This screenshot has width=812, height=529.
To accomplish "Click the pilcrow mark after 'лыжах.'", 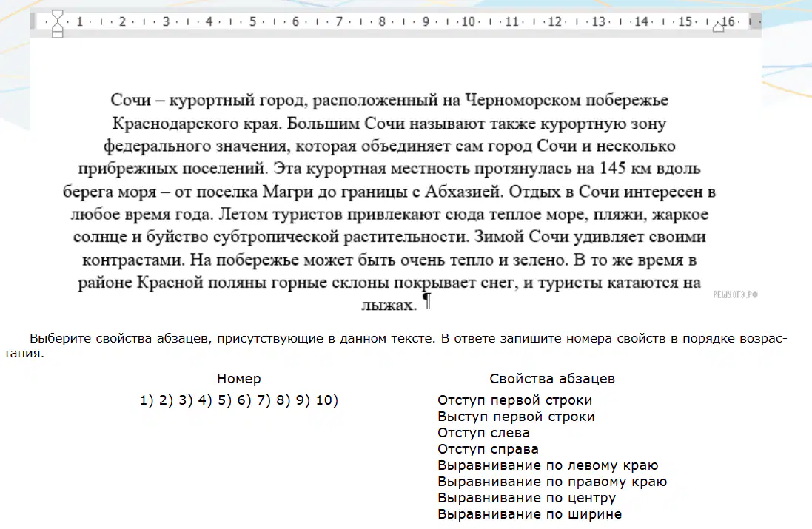I will coord(427,300).
